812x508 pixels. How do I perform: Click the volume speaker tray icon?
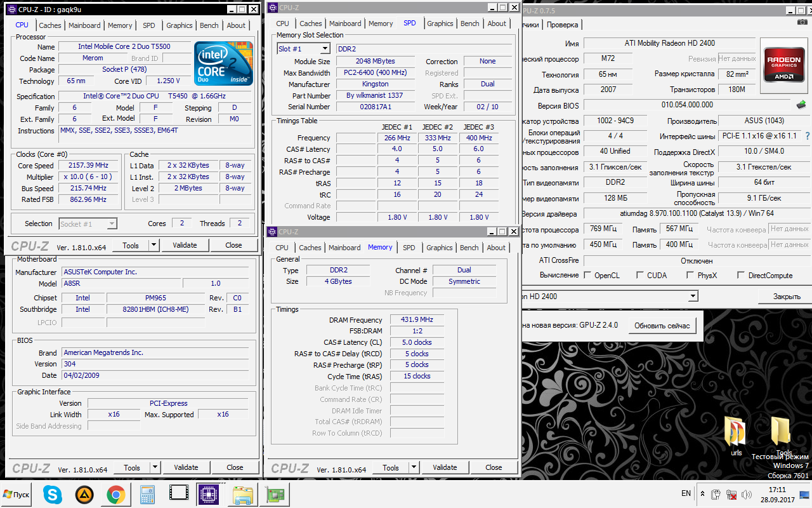pyautogui.click(x=746, y=494)
